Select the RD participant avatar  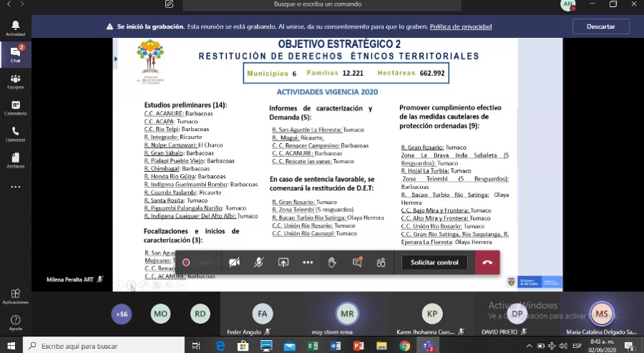point(200,314)
